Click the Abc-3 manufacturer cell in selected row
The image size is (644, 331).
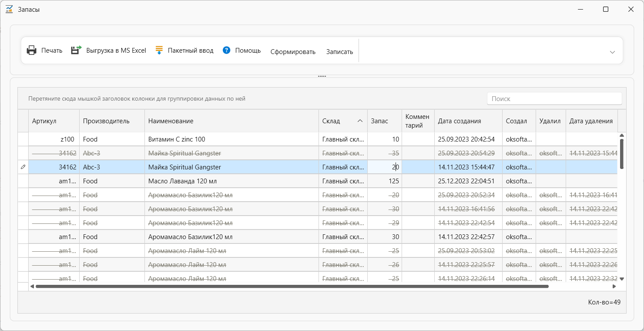click(x=112, y=167)
